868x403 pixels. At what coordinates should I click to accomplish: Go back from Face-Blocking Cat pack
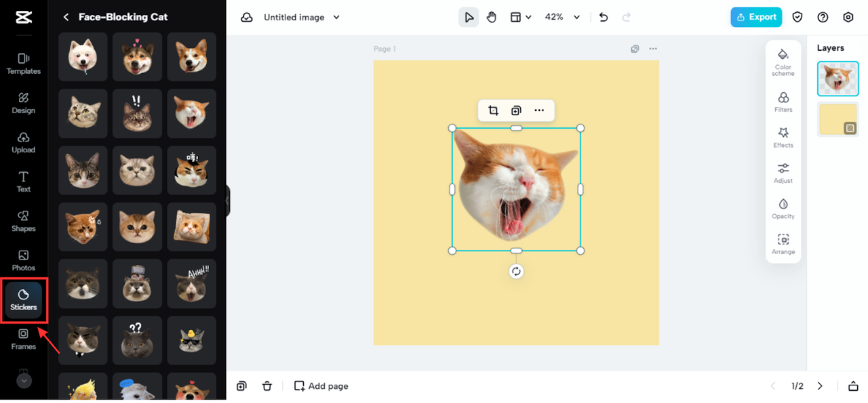(66, 17)
